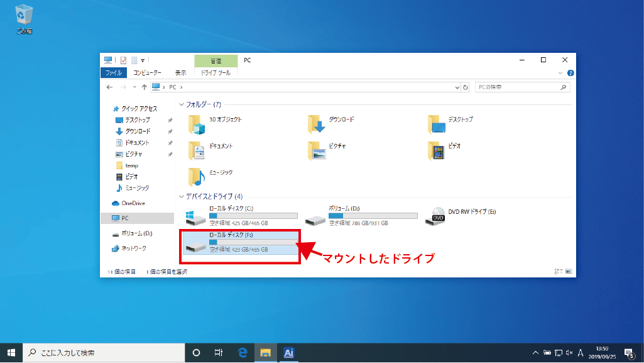
Task: Open the DVD RW Drive (E:)
Action: tap(435, 216)
